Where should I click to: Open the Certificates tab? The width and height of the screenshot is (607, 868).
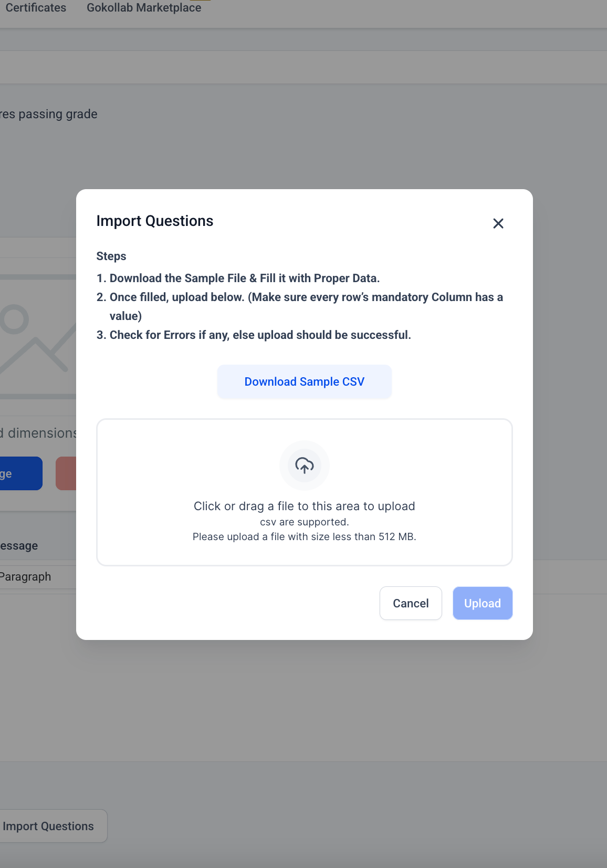[x=36, y=7]
